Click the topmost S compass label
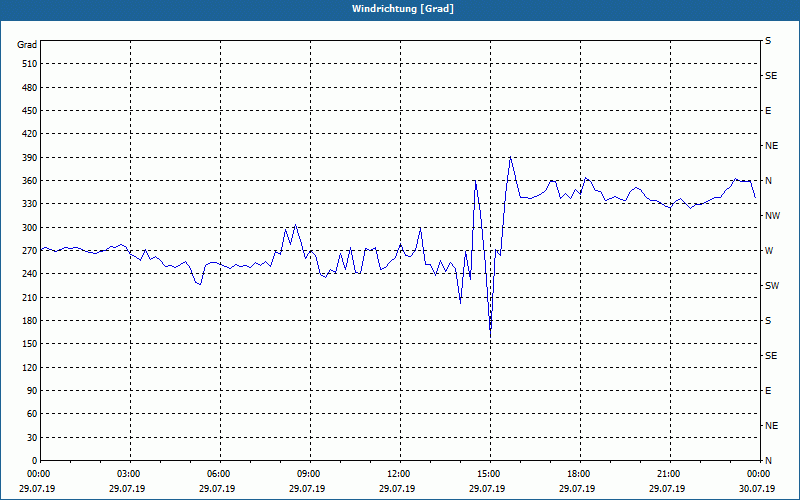The width and height of the screenshot is (800, 500). pyautogui.click(x=768, y=41)
